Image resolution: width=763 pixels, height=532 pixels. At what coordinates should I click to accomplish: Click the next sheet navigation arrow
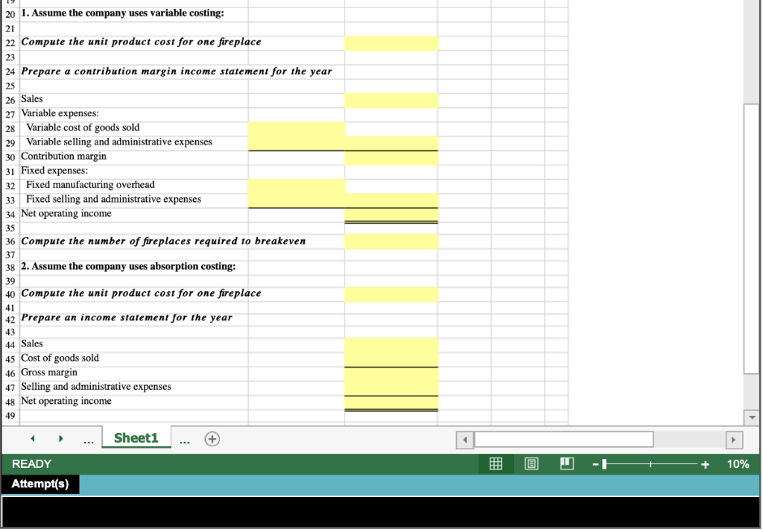tap(60, 439)
